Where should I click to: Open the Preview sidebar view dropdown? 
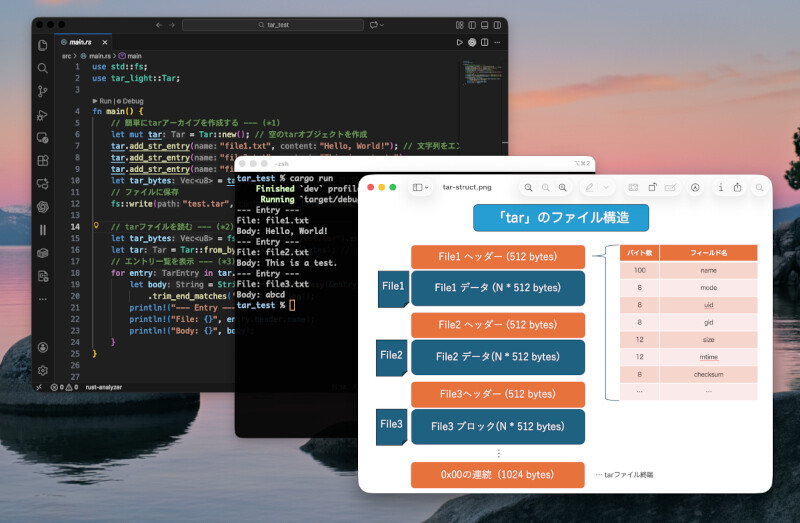(420, 187)
